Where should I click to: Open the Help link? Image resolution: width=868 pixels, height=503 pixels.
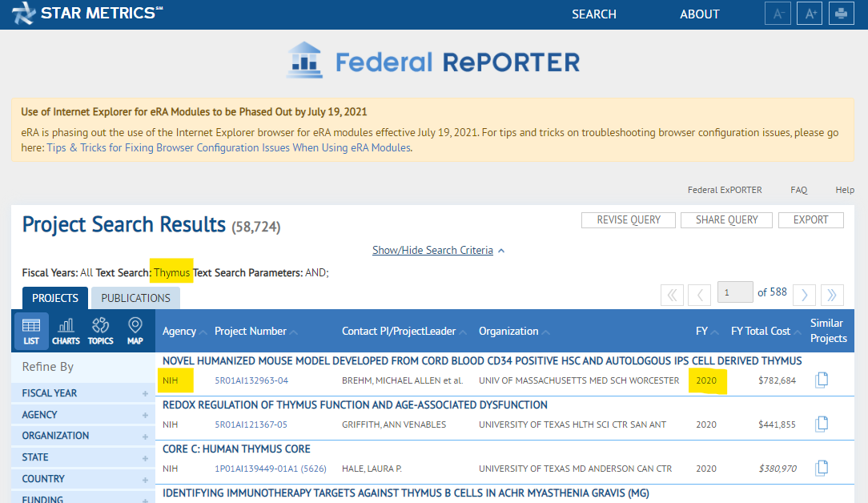pos(845,190)
